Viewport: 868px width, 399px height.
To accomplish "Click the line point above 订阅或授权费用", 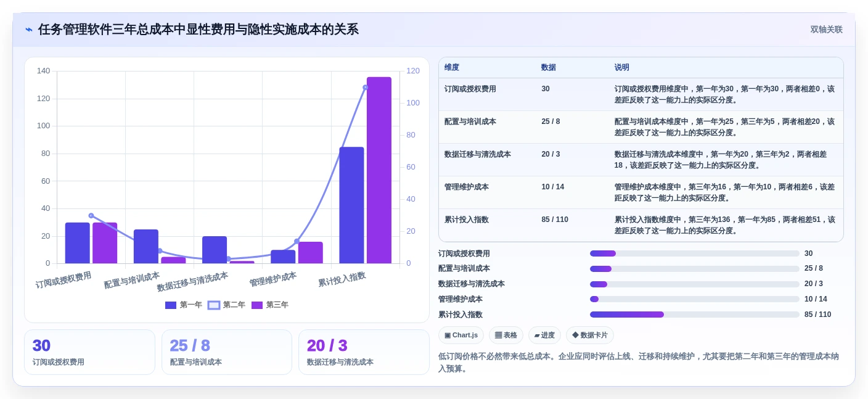I will point(91,216).
